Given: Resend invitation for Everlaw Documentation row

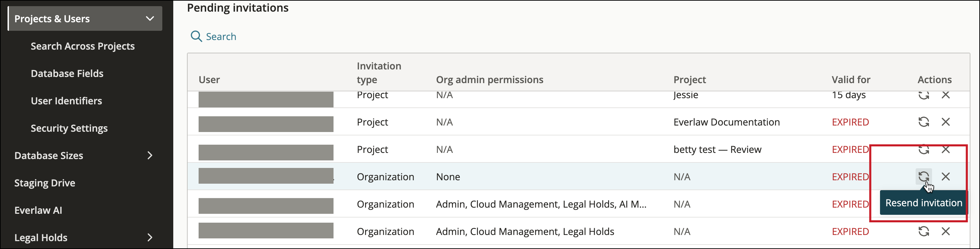Looking at the screenshot, I should (x=923, y=122).
